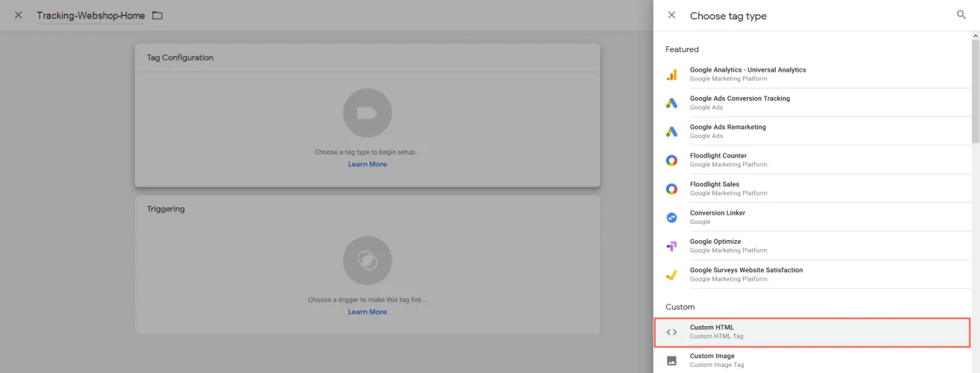
Task: Click the Google Analytics Universal Analytics icon
Action: (x=671, y=74)
